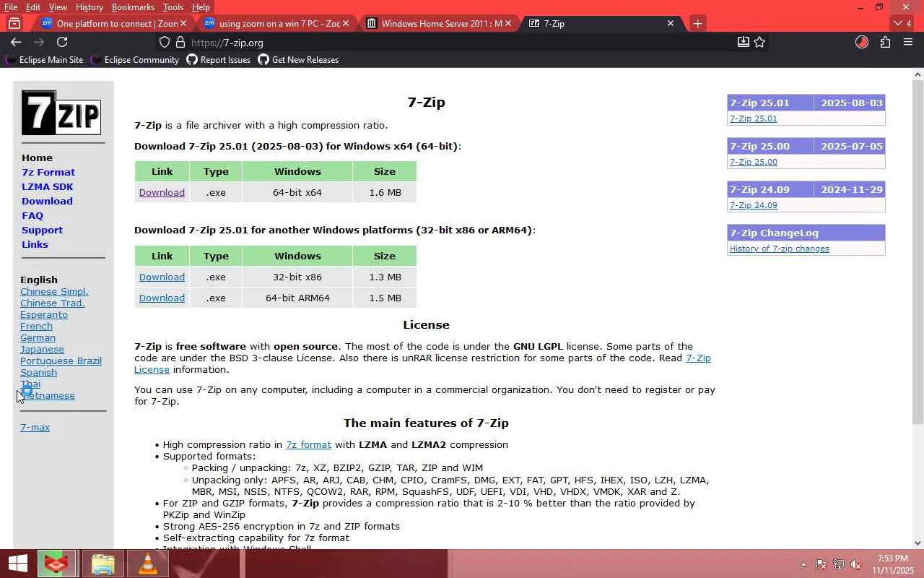Viewport: 924px width, 578px height.
Task: Open Action Center flag in system tray
Action: point(821,564)
